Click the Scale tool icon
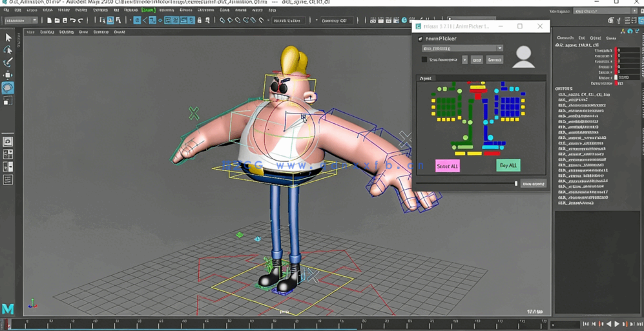Screen dimensions: 644x331 coord(8,101)
